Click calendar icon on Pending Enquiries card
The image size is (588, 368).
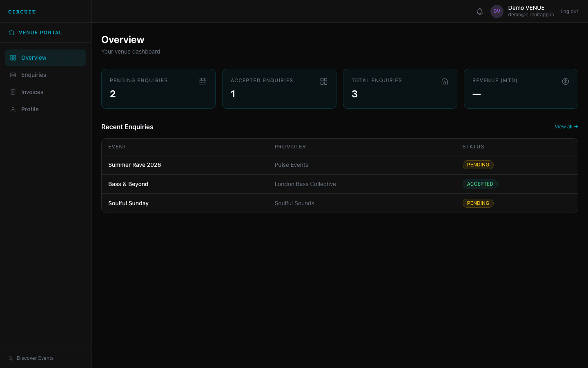[x=203, y=81]
